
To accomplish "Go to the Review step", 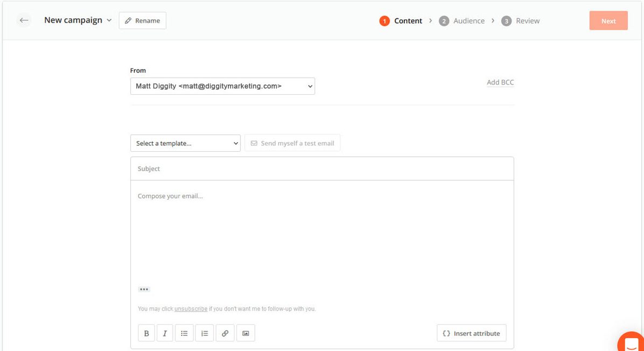I will (521, 21).
